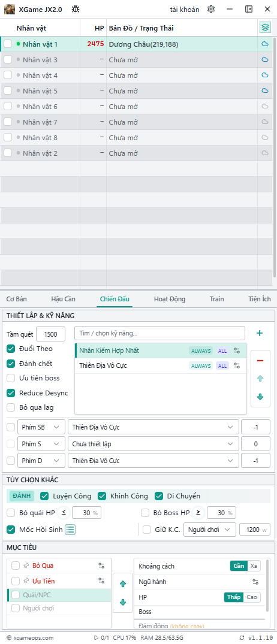Open the Người chơi distance dropdown
The image size is (277, 644).
tap(210, 530)
